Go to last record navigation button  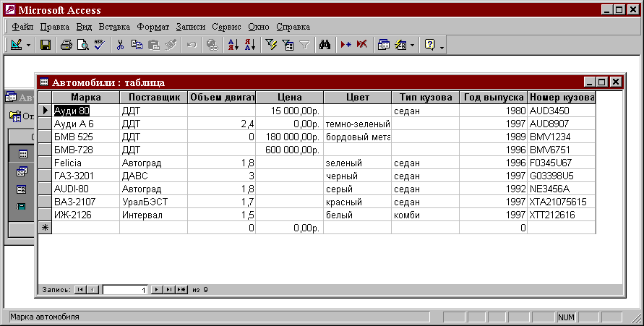(x=169, y=289)
